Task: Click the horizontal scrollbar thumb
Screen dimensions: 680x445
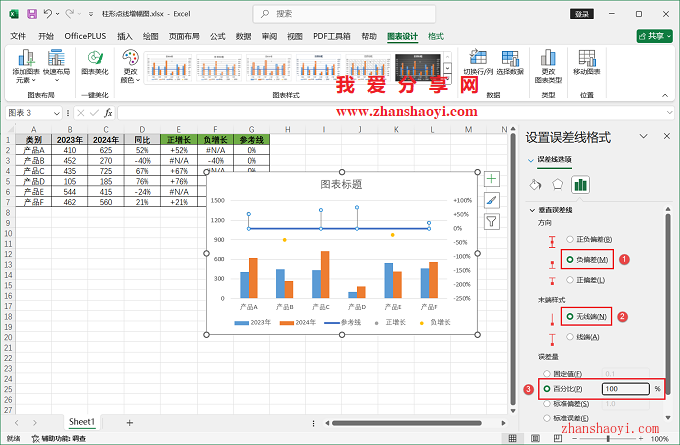Action: [407, 423]
